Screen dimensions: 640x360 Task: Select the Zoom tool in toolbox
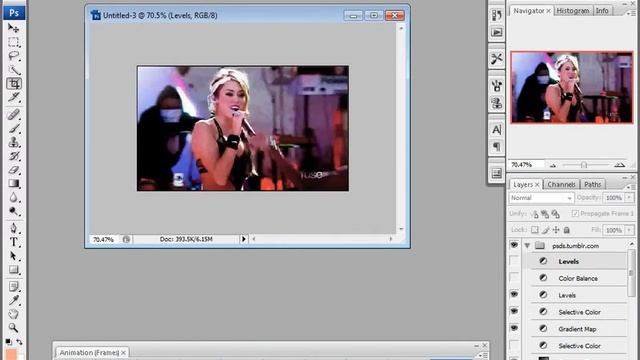(13, 328)
